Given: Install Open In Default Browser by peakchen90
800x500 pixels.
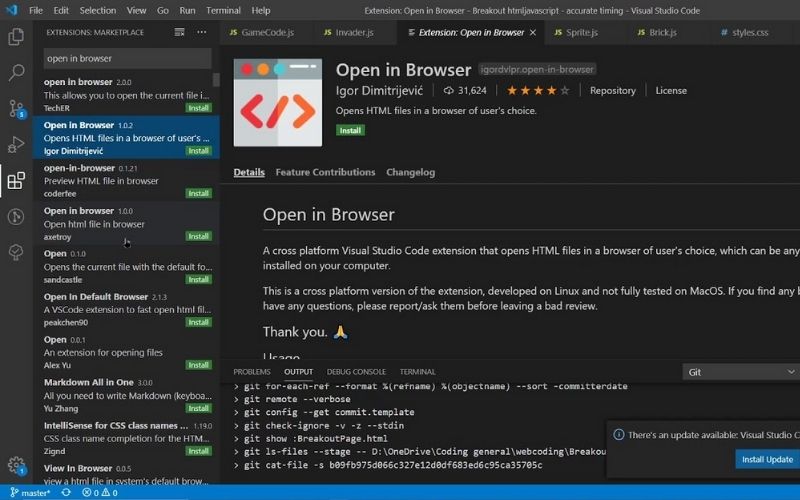Looking at the screenshot, I should (x=198, y=322).
